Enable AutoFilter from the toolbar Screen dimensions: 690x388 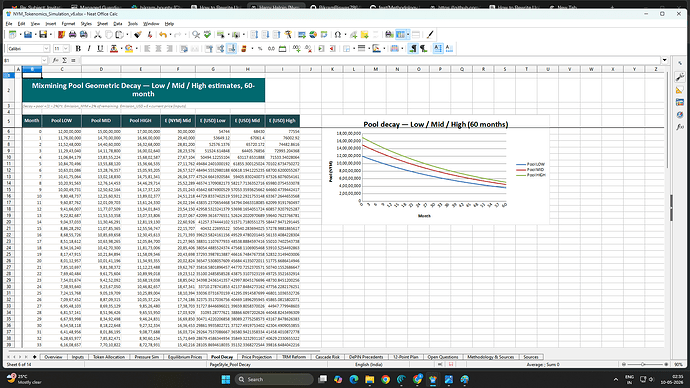click(x=288, y=34)
